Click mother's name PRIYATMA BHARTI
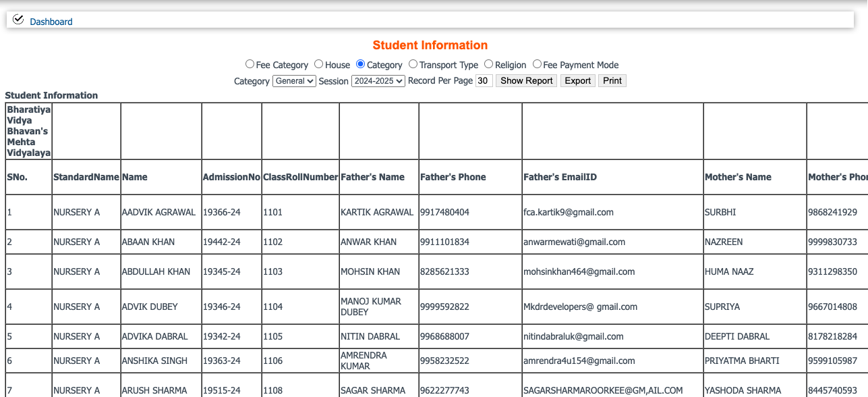 [742, 361]
